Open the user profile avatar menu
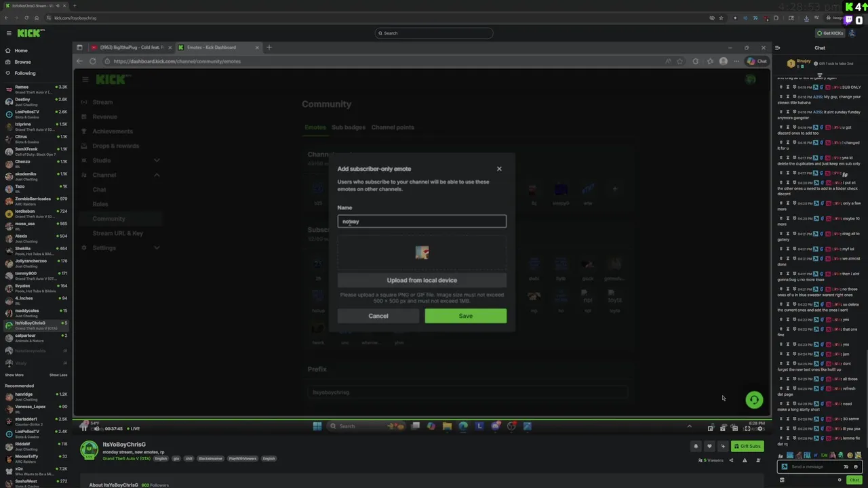The image size is (868, 488). coord(852,33)
